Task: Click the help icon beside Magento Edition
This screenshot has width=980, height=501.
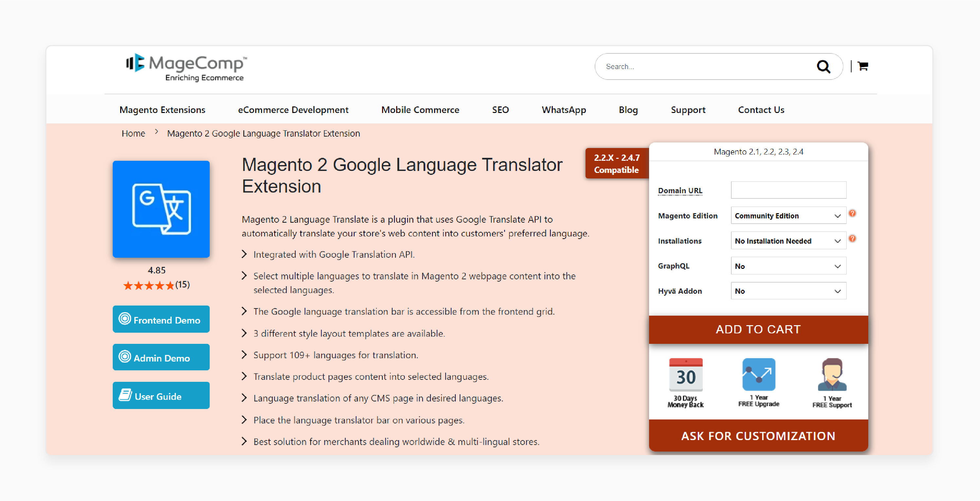Action: tap(852, 213)
